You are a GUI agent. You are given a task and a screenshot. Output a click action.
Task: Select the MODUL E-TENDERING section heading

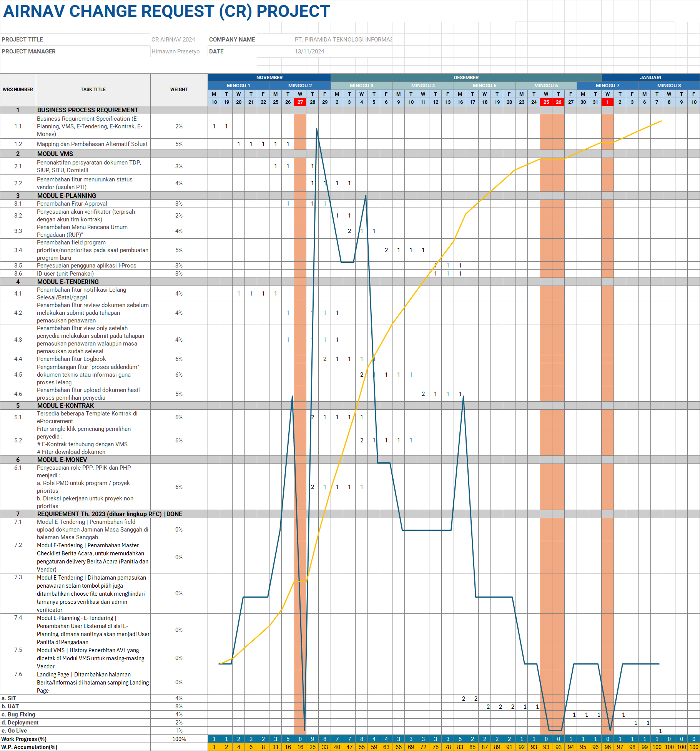coord(68,282)
